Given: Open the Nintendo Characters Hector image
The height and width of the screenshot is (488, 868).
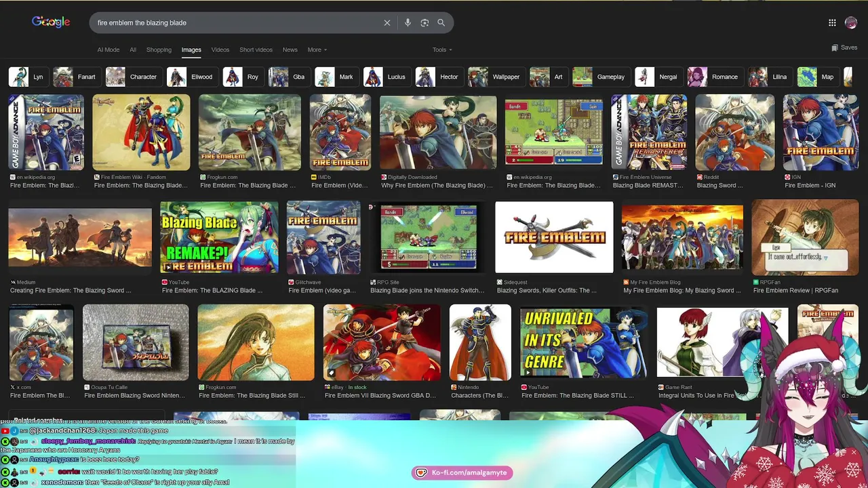Looking at the screenshot, I should click(480, 342).
